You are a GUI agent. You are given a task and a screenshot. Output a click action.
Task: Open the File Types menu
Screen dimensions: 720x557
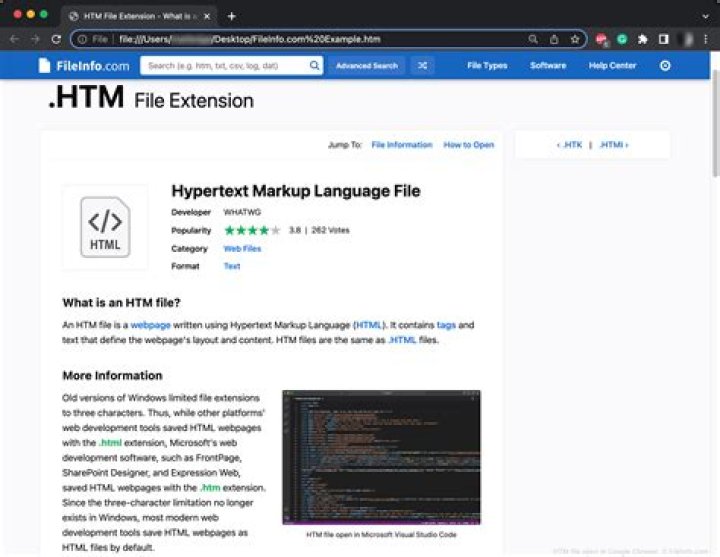(487, 66)
